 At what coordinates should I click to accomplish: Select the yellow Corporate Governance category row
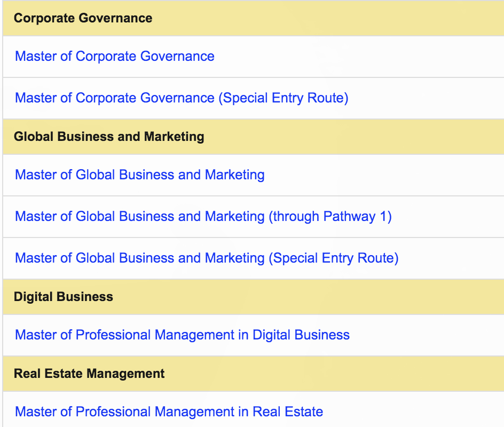point(253,18)
